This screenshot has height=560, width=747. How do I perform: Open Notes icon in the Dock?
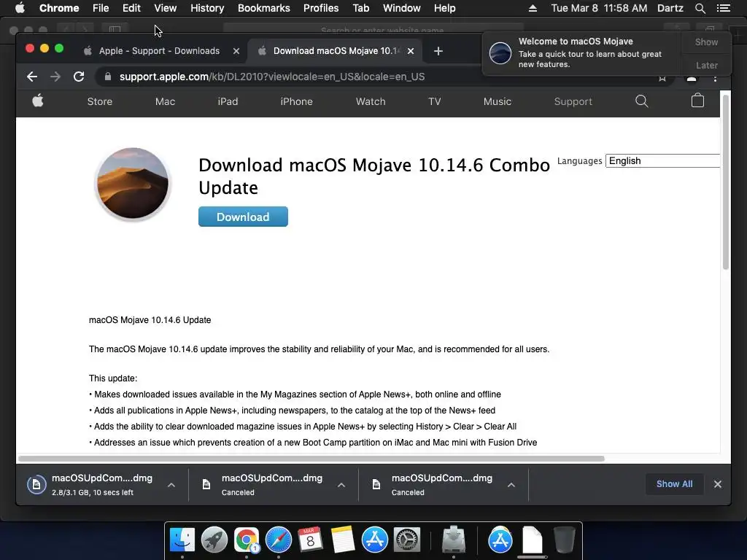point(343,540)
